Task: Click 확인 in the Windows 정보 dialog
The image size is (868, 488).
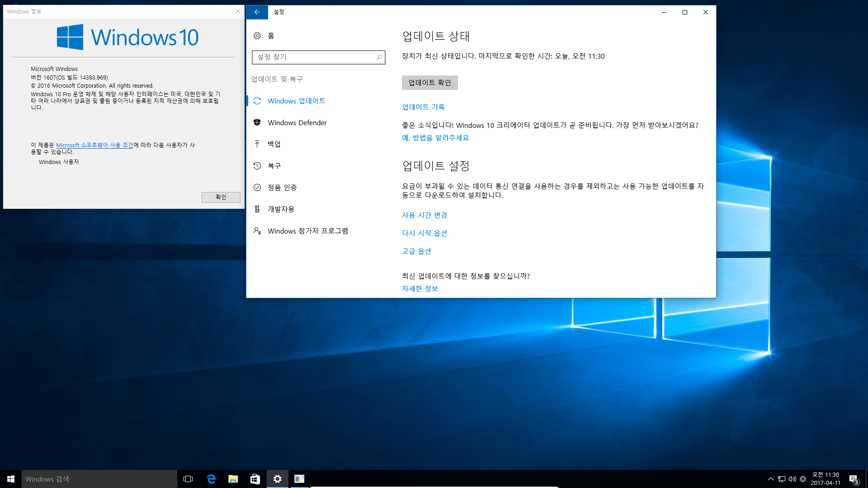Action: click(221, 197)
